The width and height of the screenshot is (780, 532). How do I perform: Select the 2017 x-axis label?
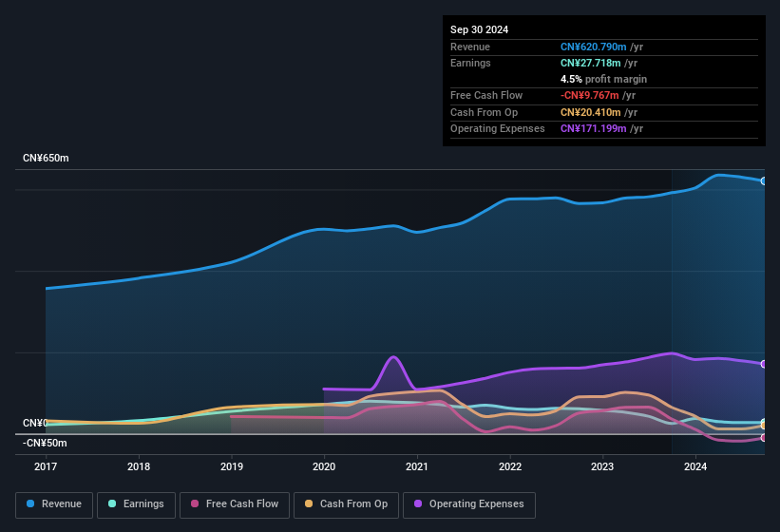pyautogui.click(x=46, y=466)
